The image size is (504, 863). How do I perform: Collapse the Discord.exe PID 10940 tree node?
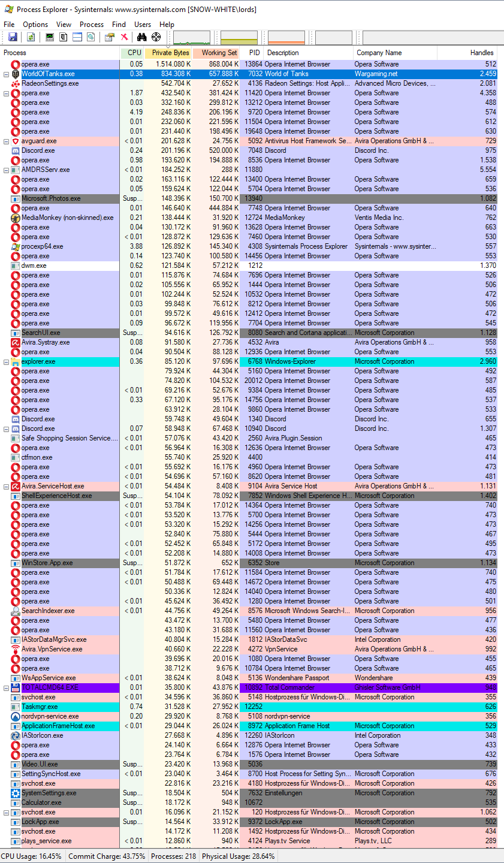coord(7,429)
